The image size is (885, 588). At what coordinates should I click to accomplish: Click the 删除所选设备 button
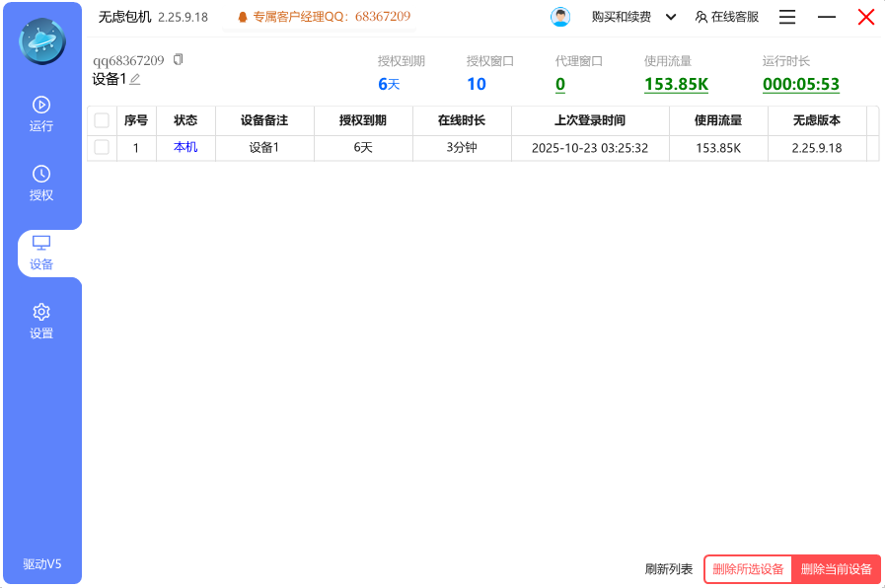click(x=749, y=569)
